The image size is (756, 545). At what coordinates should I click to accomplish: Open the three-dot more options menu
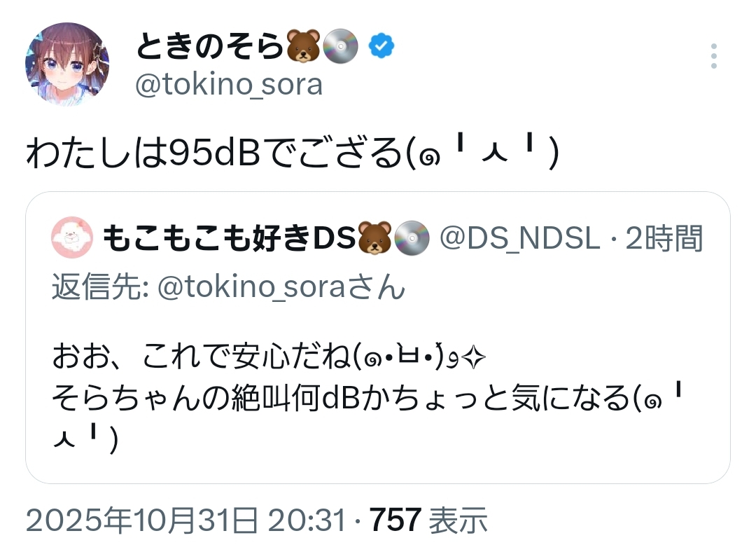pos(714,56)
